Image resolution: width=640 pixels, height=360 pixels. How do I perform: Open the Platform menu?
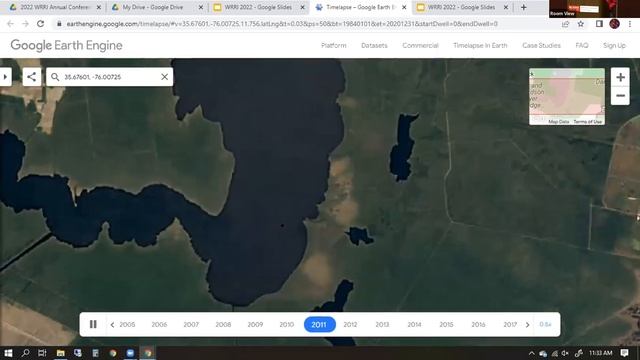(x=333, y=45)
